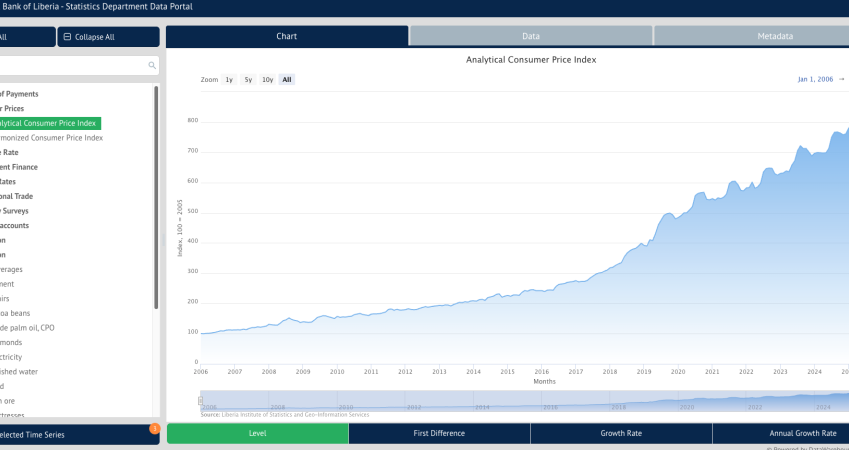The image size is (849, 450).
Task: Select the Cocoa beans series
Action: [15, 314]
